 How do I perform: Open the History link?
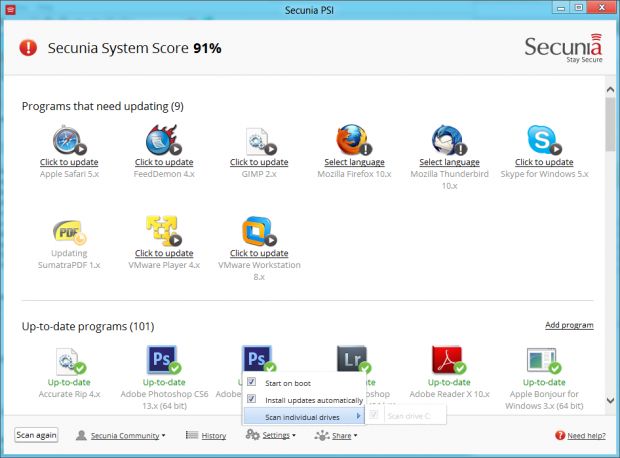coord(214,435)
